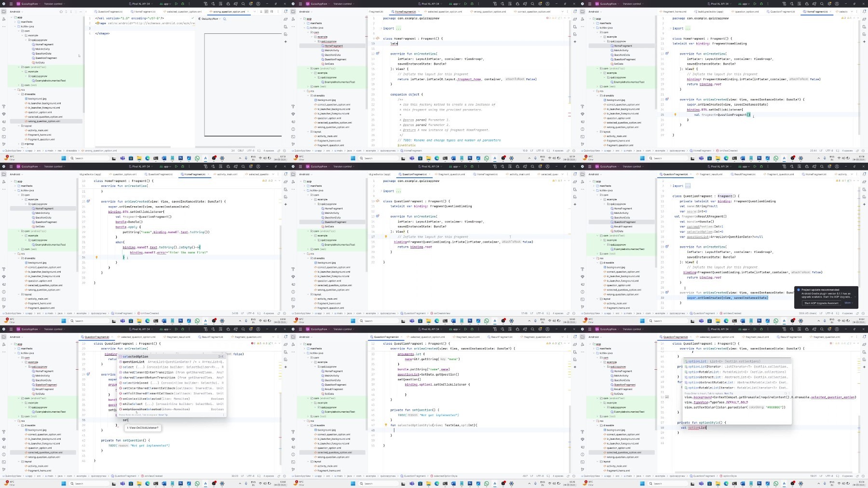
Task: Click drawable breadcrumb in top-left window
Action: click(x=71, y=151)
